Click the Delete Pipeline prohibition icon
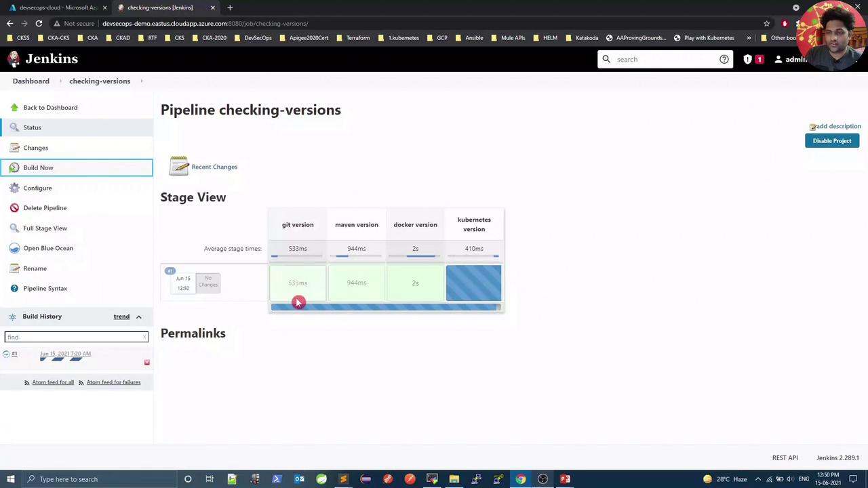Screen dimensions: 868x488 [14, 208]
